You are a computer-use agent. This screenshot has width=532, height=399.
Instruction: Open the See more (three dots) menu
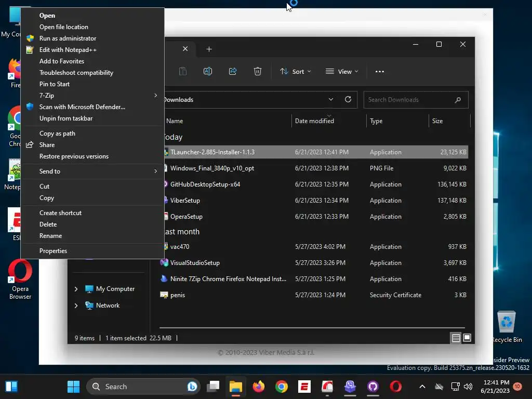pos(380,72)
